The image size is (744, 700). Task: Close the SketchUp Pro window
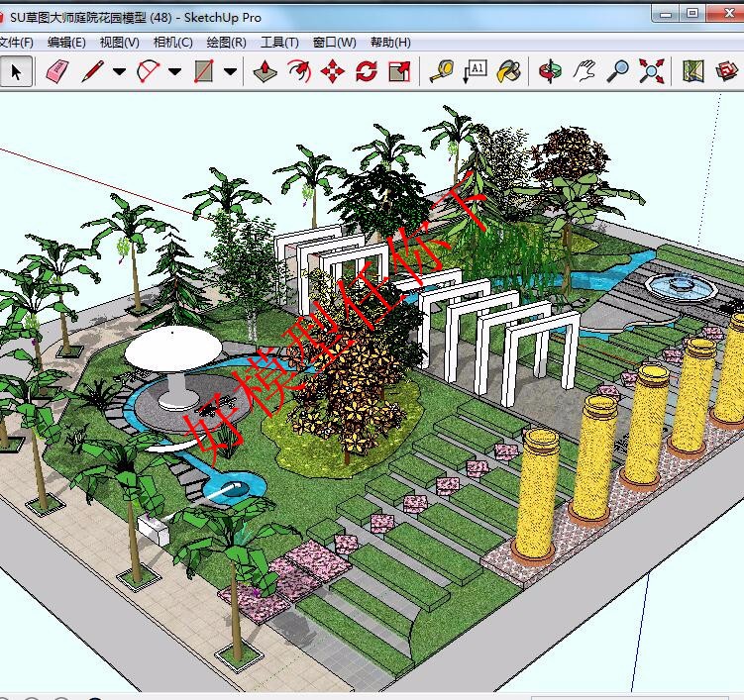727,13
